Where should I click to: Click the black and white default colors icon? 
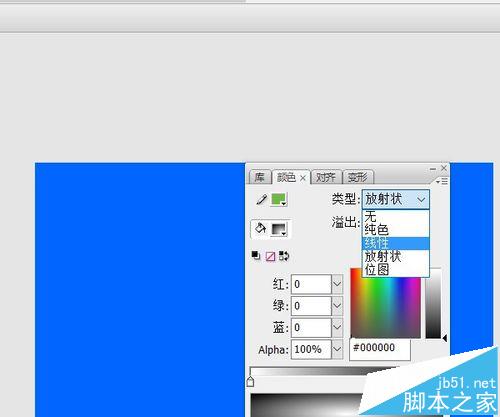(256, 256)
